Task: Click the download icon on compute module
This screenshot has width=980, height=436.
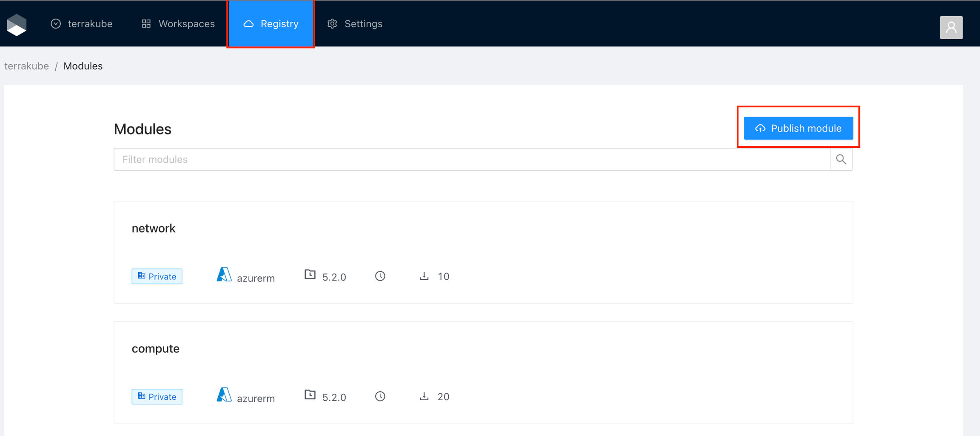Action: tap(424, 396)
